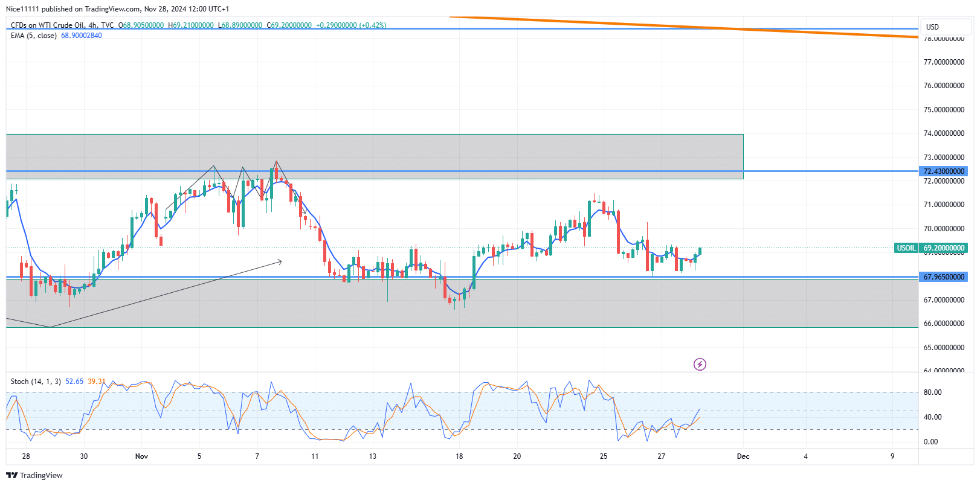Click the Stoch (14, 1, 3) indicator label
This screenshot has height=486, width=980.
(36, 382)
